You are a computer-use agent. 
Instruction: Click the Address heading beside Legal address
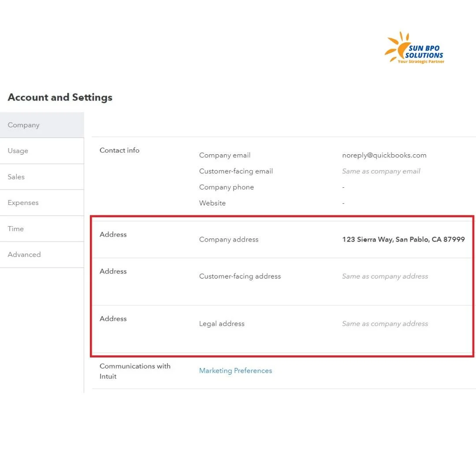coord(113,319)
